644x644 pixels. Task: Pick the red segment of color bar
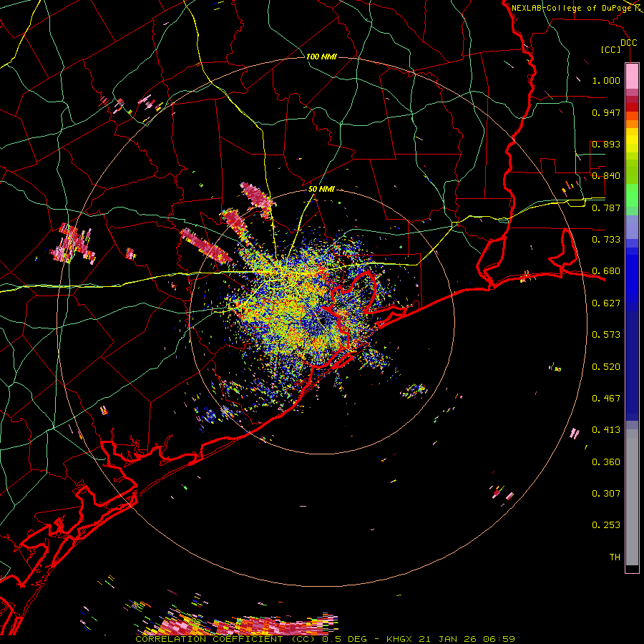tap(632, 107)
